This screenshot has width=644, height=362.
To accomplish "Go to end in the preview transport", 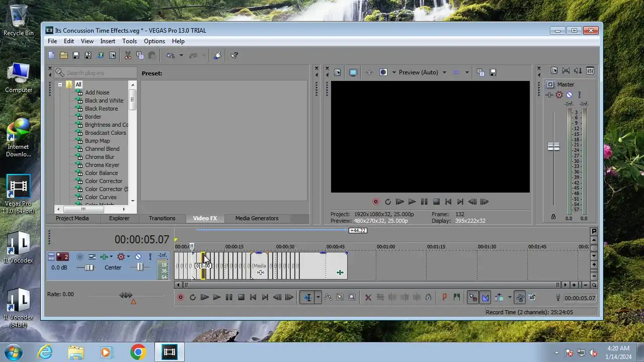I will click(460, 202).
